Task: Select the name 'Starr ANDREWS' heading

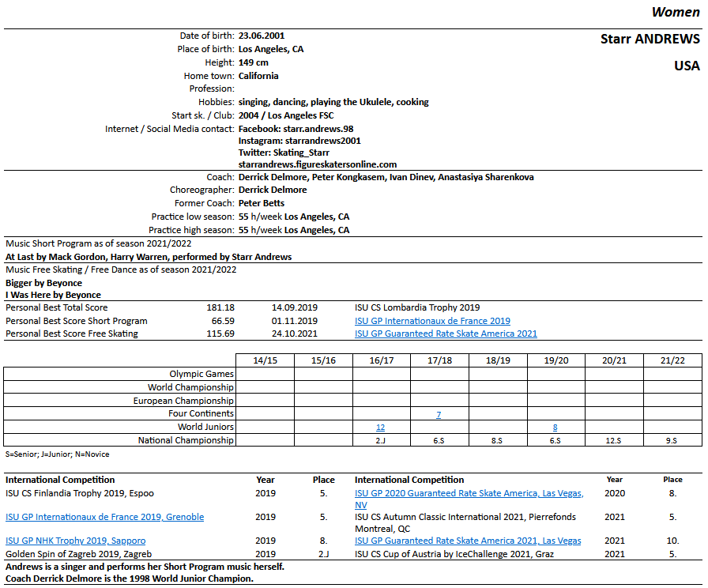Action: [x=650, y=39]
